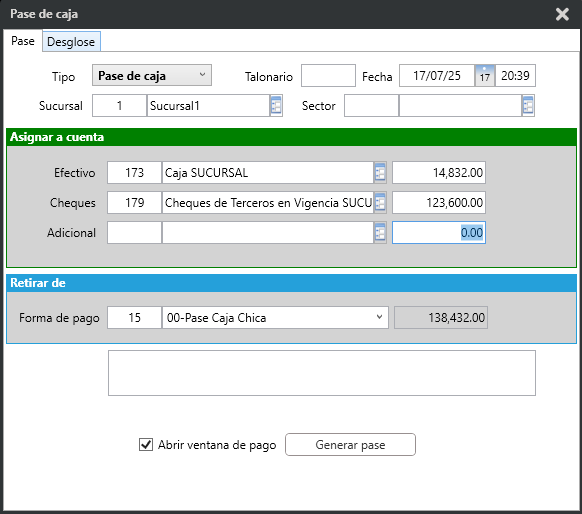Image resolution: width=582 pixels, height=514 pixels.
Task: Click the time field showing 20:39
Action: point(515,76)
